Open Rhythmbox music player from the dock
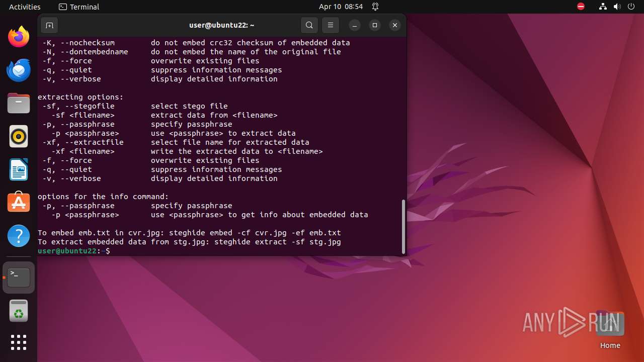 pos(19,137)
